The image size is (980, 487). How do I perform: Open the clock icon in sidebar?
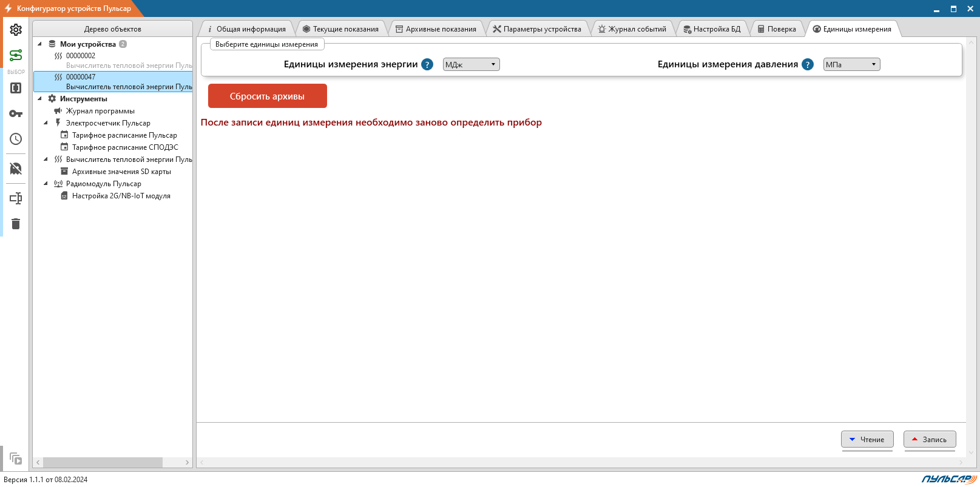16,139
